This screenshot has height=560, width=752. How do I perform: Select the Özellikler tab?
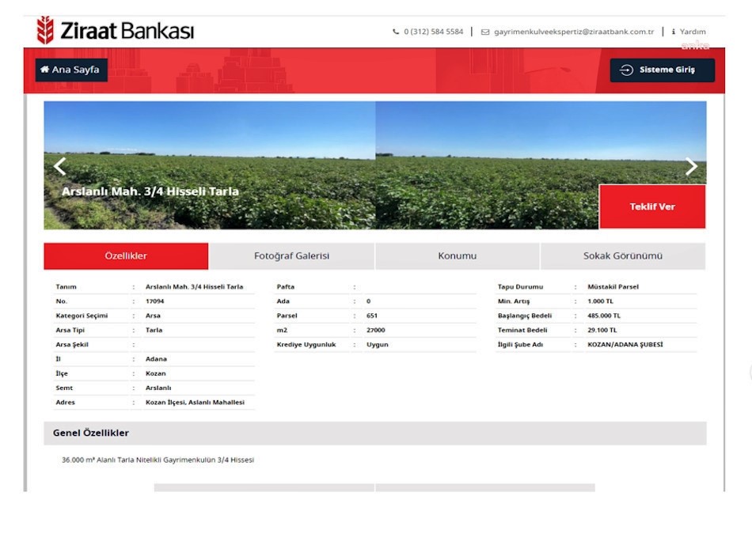point(126,256)
